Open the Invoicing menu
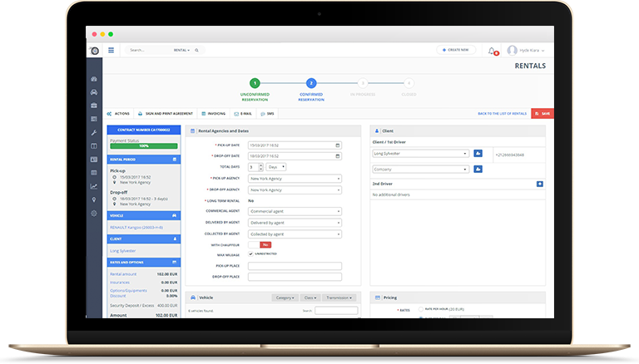The height and width of the screenshot is (364, 639). (x=214, y=114)
